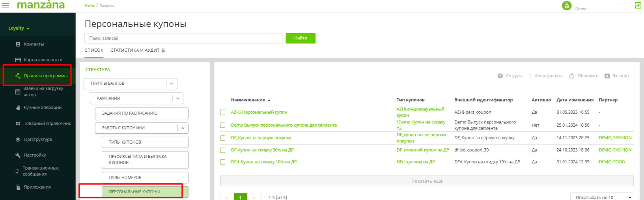644x200 pixels.
Task: Expand the Группы баллов dropdown arrow
Action: click(x=171, y=84)
